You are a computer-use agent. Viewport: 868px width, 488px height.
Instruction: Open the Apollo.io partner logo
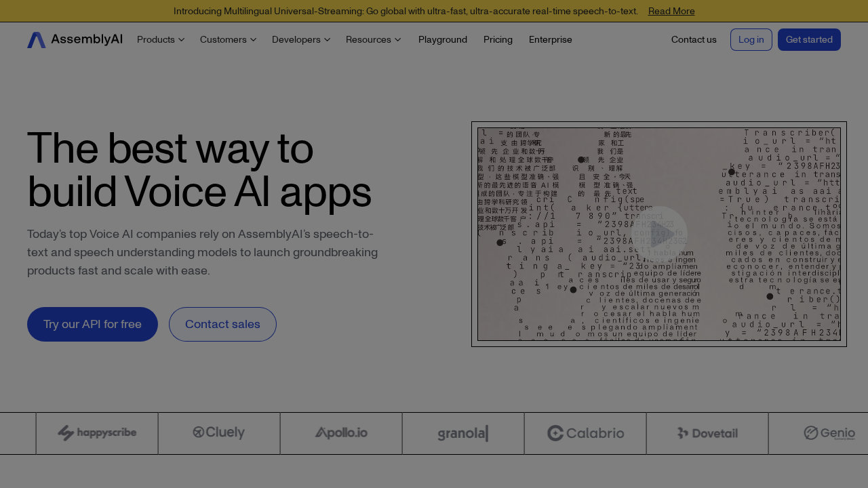(341, 433)
